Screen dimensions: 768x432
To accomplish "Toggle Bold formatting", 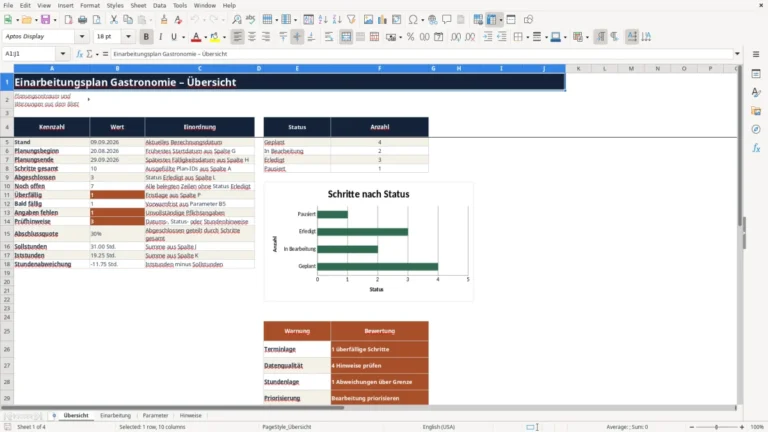I will tap(146, 37).
